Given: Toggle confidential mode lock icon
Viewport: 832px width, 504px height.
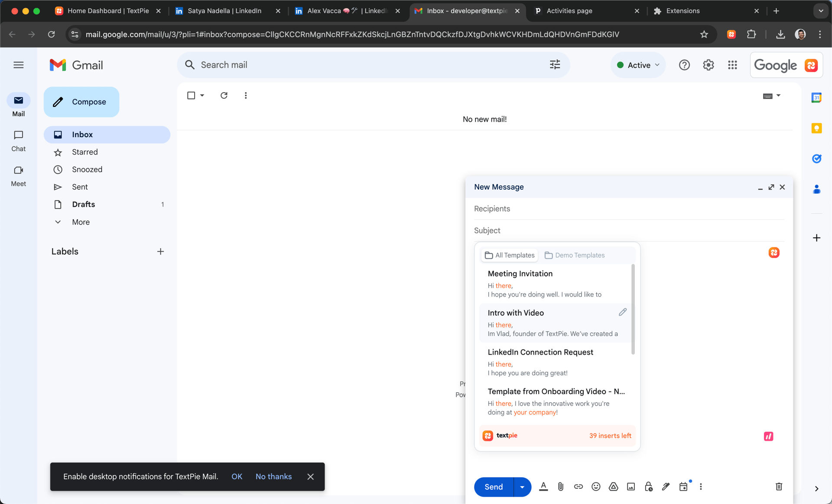Looking at the screenshot, I should [x=648, y=487].
